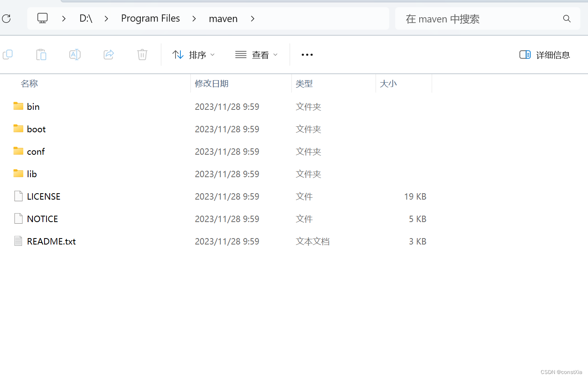Image resolution: width=588 pixels, height=378 pixels.
Task: Click the delete trash can icon
Action: (142, 55)
